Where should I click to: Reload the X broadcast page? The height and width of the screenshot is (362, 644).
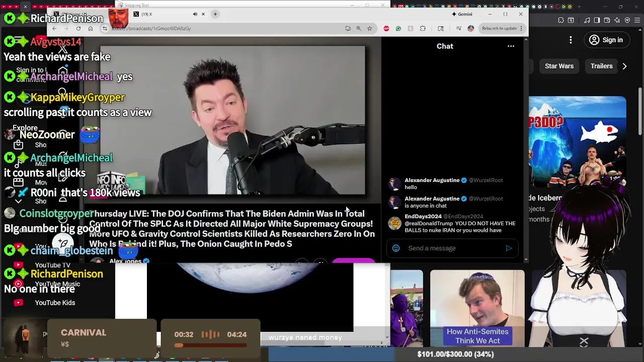tap(78, 29)
